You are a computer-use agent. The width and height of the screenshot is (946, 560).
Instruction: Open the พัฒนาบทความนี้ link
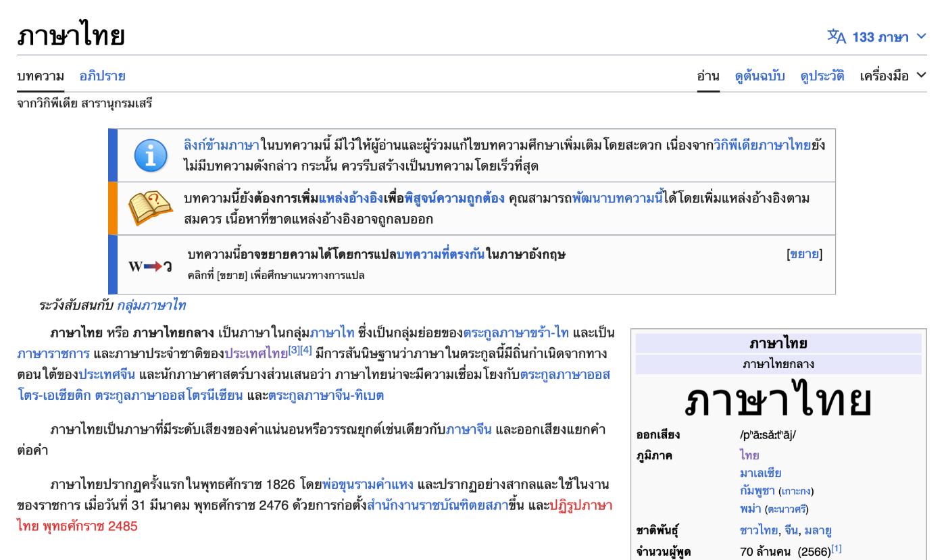point(618,199)
